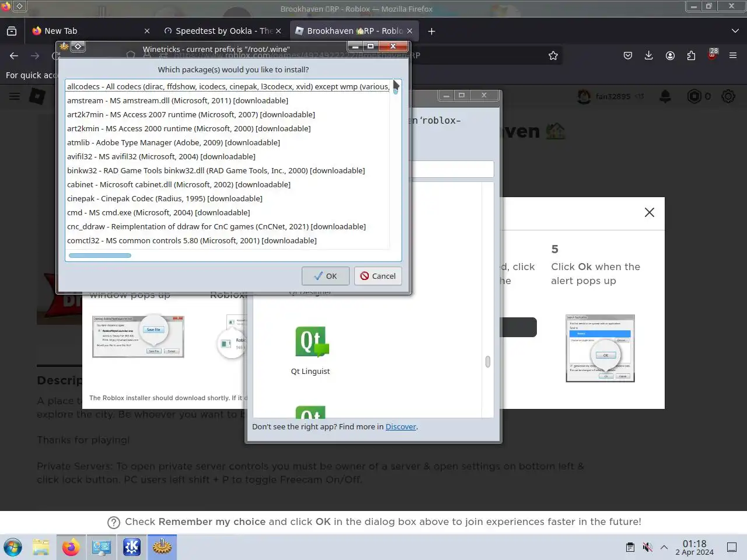The image size is (747, 560).
Task: Open file manager from taskbar
Action: coord(41,547)
